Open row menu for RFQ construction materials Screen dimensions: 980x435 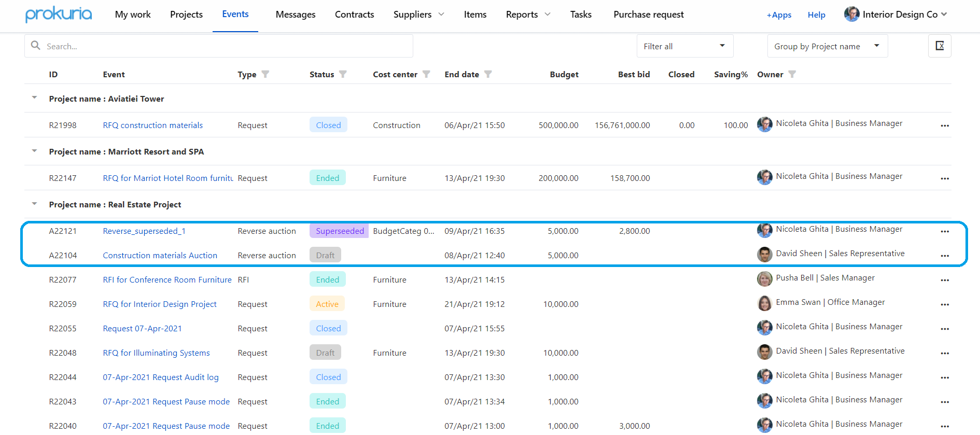coord(944,126)
